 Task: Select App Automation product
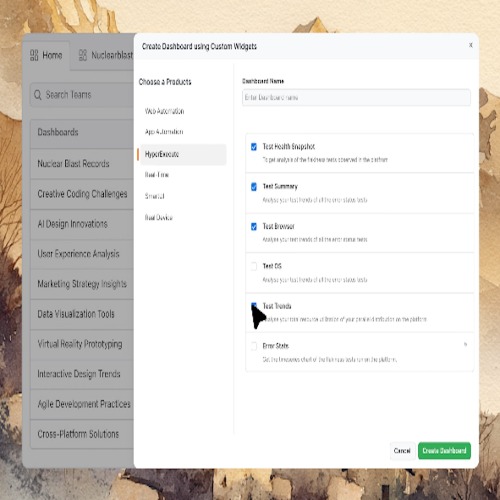[164, 132]
